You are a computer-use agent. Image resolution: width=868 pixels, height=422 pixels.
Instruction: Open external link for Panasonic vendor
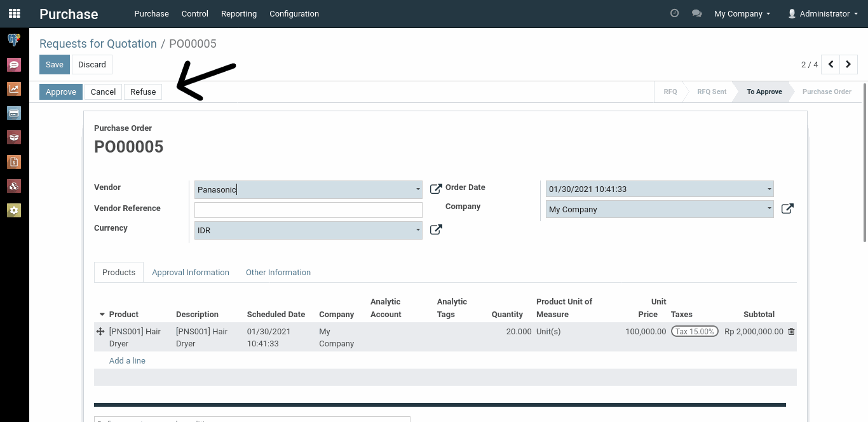click(436, 189)
